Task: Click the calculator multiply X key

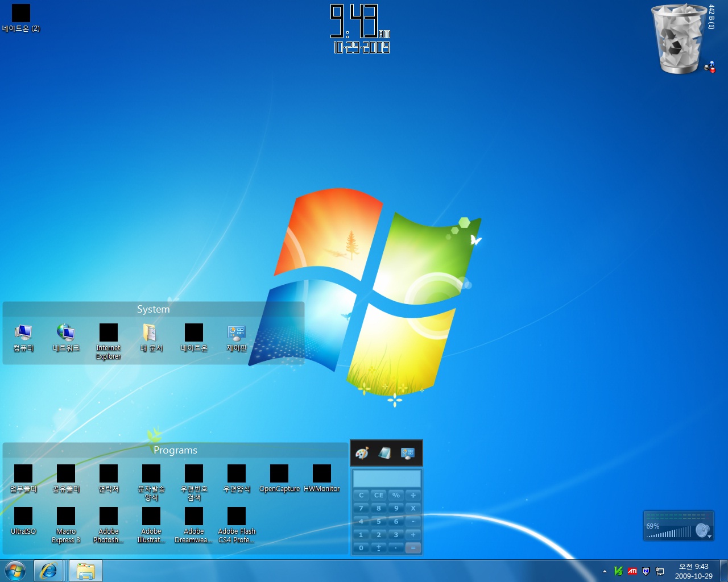Action: click(x=413, y=508)
